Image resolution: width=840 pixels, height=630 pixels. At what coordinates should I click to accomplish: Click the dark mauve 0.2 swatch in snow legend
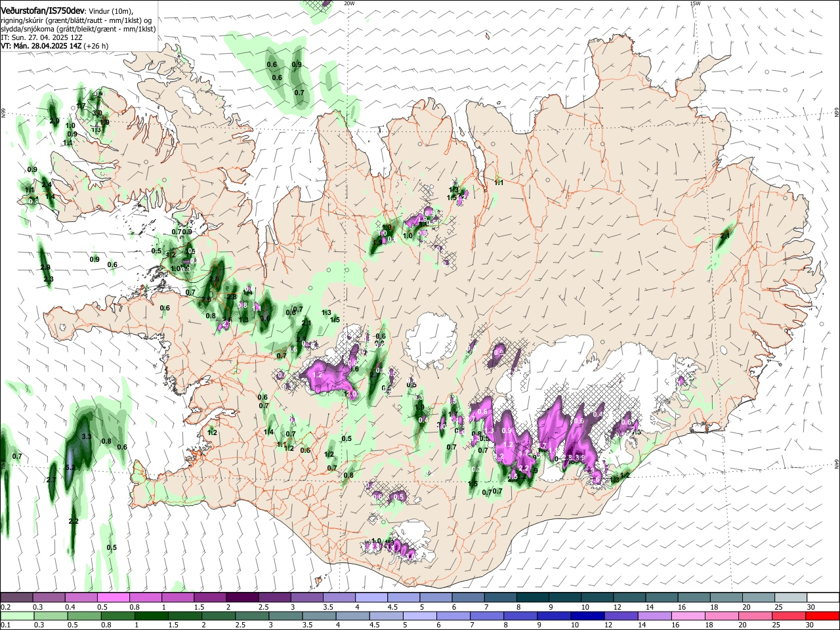click(x=17, y=598)
